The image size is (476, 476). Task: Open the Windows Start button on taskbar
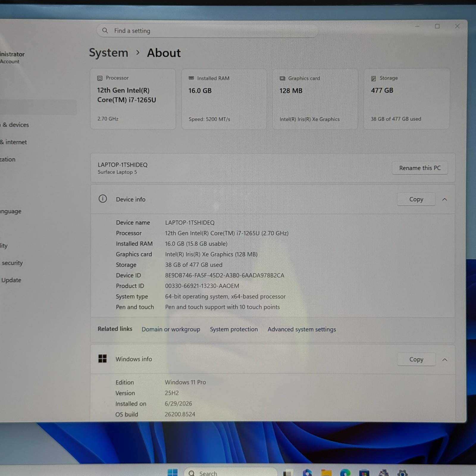point(173,473)
